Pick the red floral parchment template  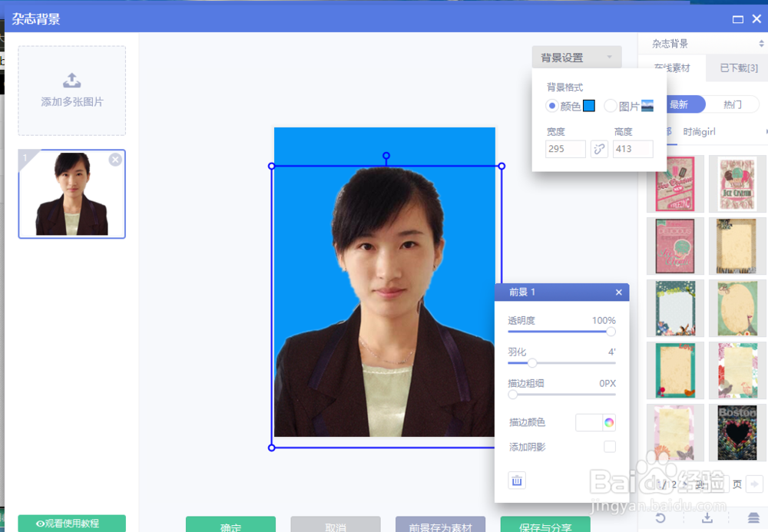coord(737,370)
